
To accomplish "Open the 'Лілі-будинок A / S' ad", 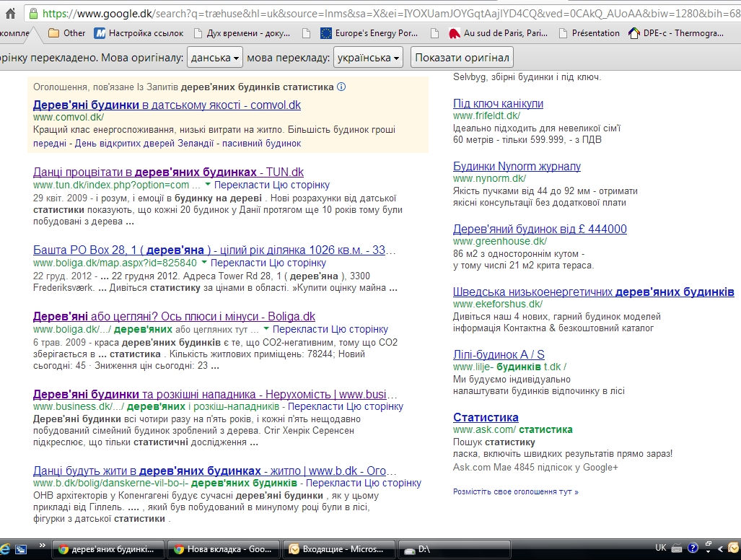I will (499, 354).
